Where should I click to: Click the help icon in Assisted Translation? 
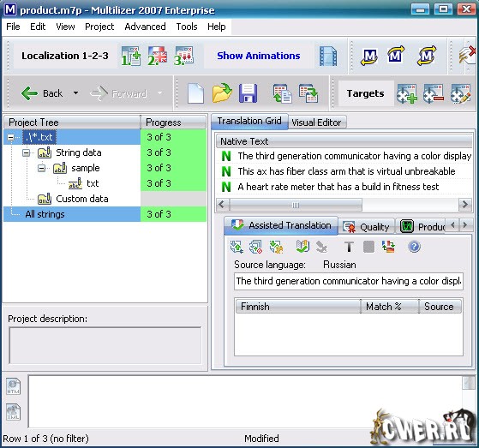pos(414,247)
